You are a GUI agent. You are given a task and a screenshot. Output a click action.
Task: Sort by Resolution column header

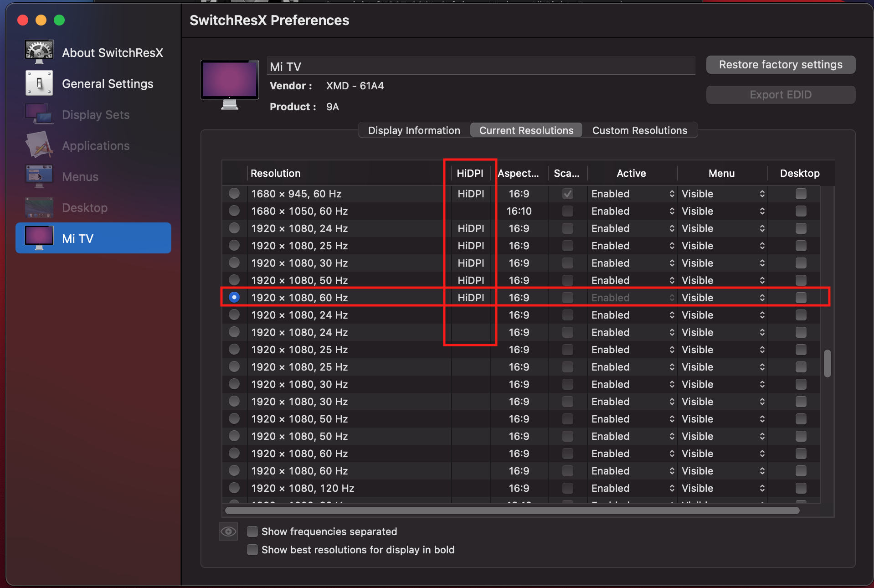[349, 173]
